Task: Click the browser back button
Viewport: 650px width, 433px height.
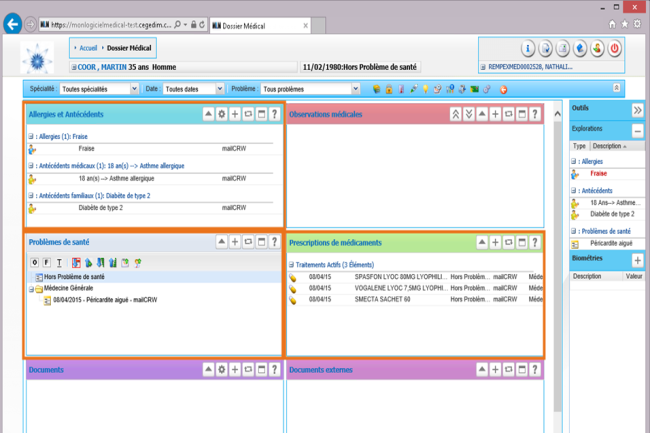Action: pos(13,24)
